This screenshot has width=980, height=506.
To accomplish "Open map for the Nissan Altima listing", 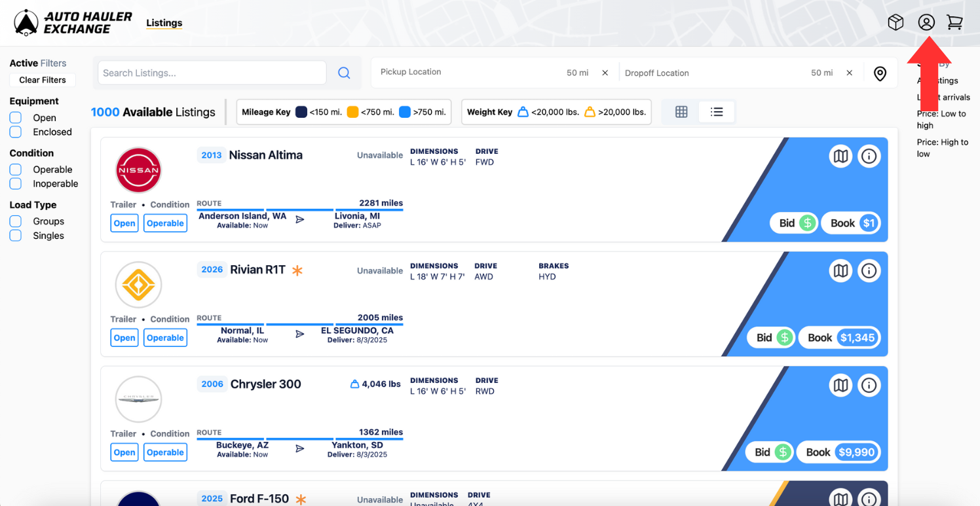I will (840, 156).
